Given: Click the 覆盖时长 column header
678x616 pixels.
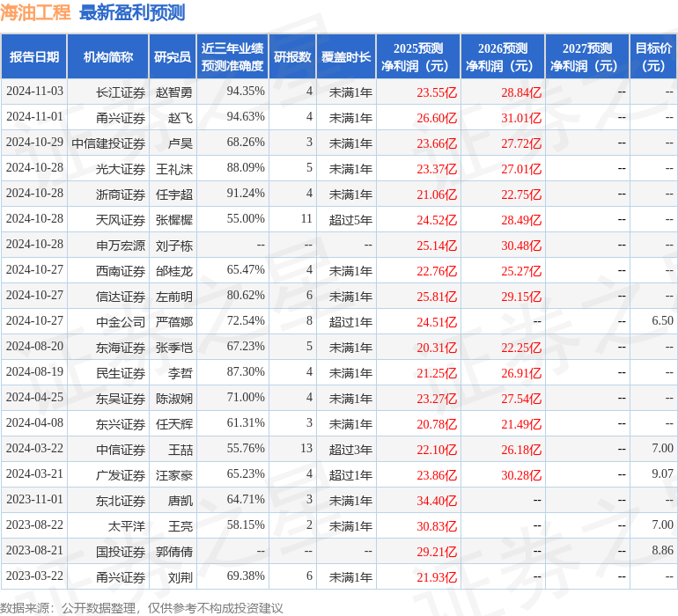Looking at the screenshot, I should click(346, 56).
